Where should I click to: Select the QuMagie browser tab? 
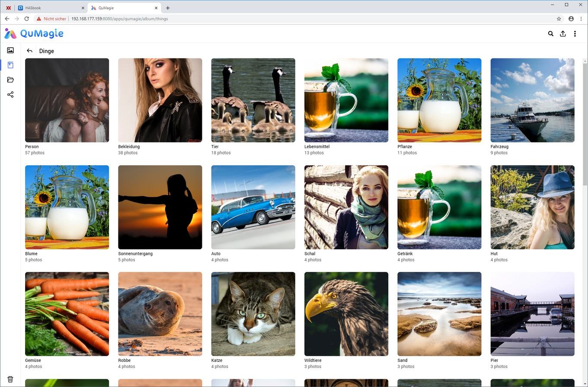[x=124, y=8]
